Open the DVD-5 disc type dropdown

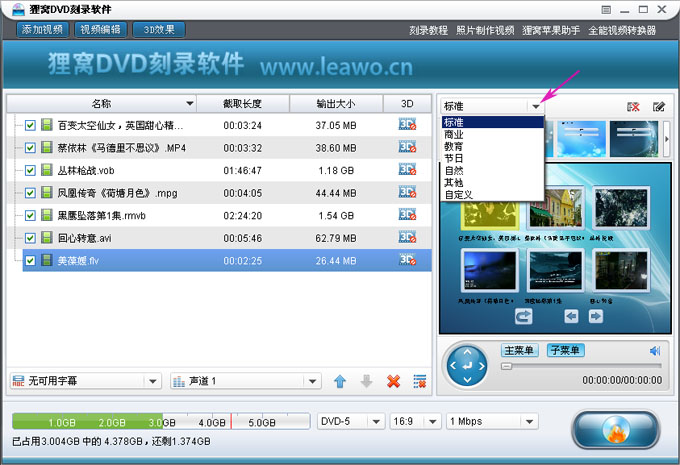[x=351, y=421]
